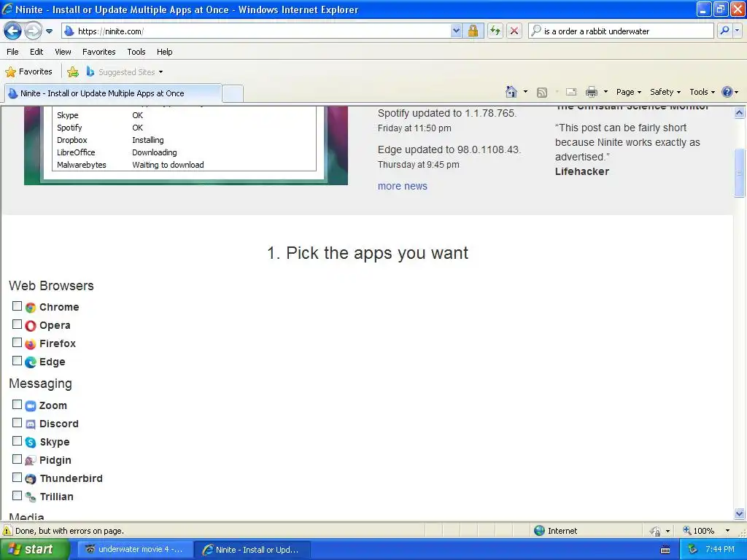Open a new blank tab
The width and height of the screenshot is (747, 560).
tap(233, 93)
